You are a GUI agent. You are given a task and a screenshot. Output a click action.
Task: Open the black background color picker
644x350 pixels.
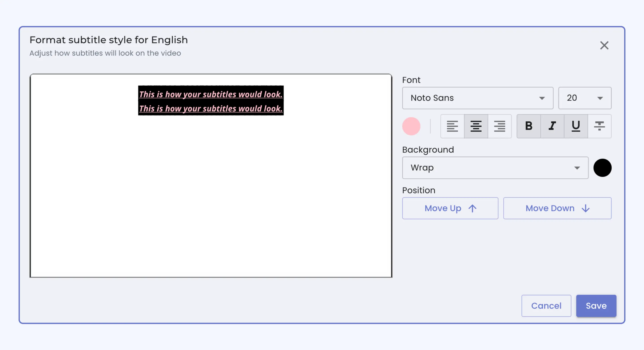tap(603, 168)
